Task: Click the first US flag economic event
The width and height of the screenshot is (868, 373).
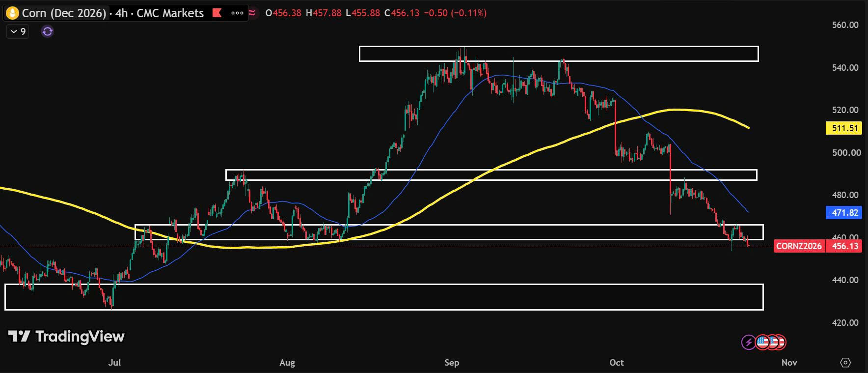Action: pos(762,342)
